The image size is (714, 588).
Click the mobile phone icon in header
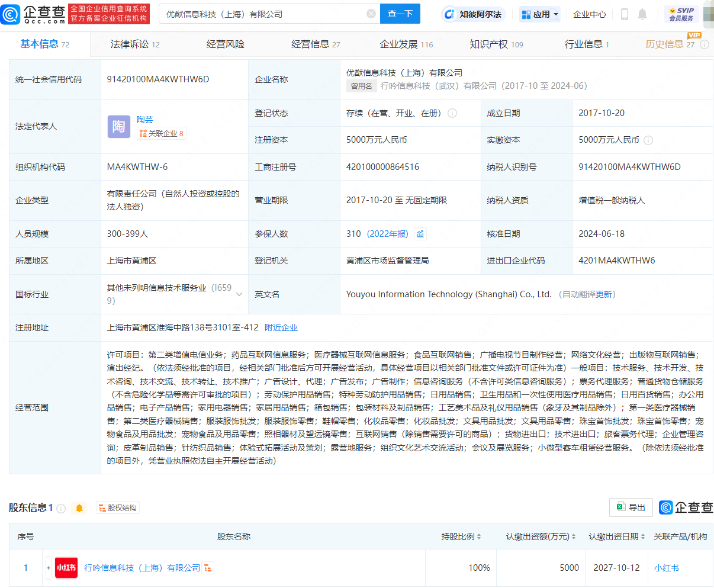(624, 14)
